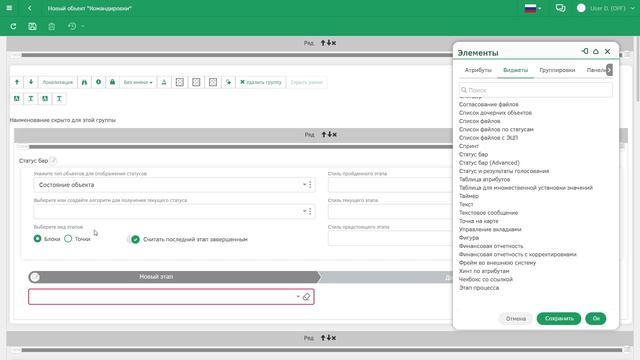This screenshot has height=360, width=640.
Task: Click the icon left of Удалить группу
Action: pos(228,82)
